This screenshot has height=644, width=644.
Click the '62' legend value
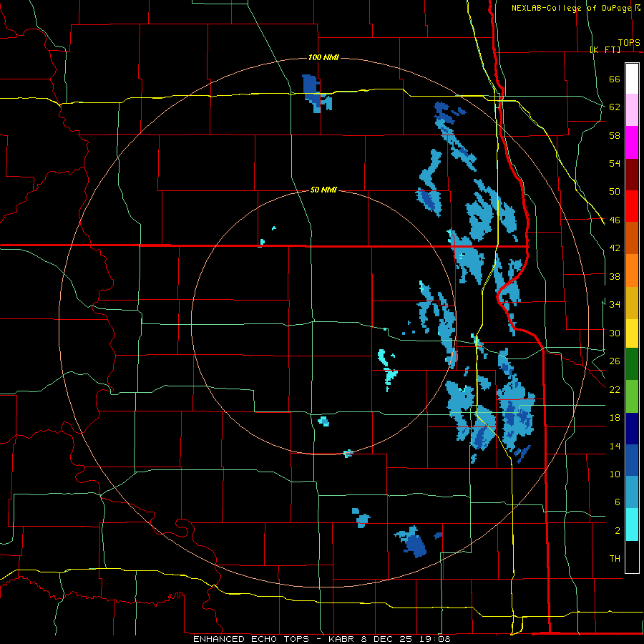(615, 107)
